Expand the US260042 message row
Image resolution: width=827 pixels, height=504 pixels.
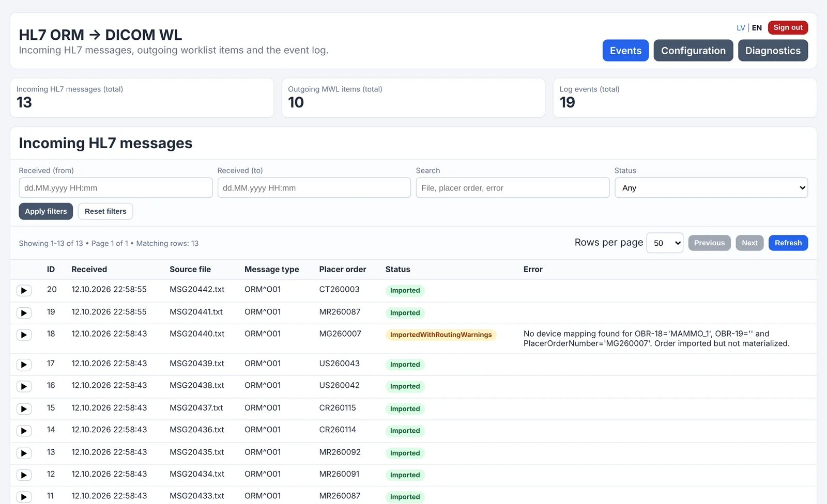pos(24,387)
